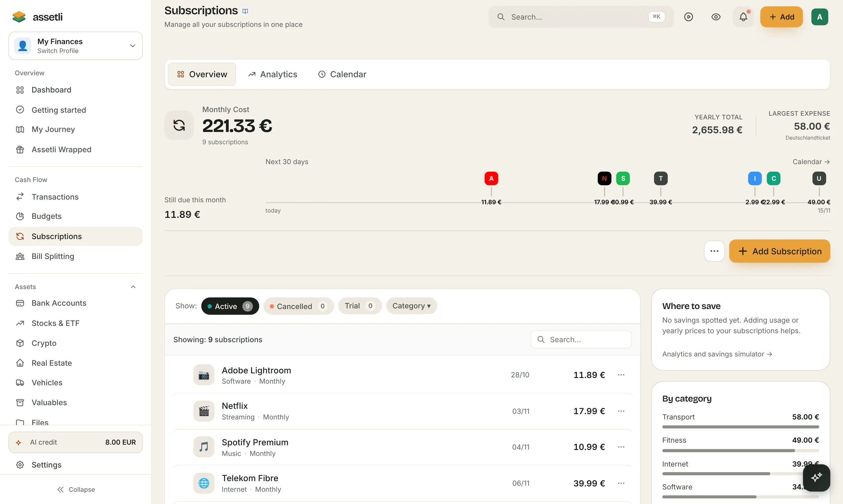Click the Add Subscription button
843x504 pixels.
click(779, 251)
